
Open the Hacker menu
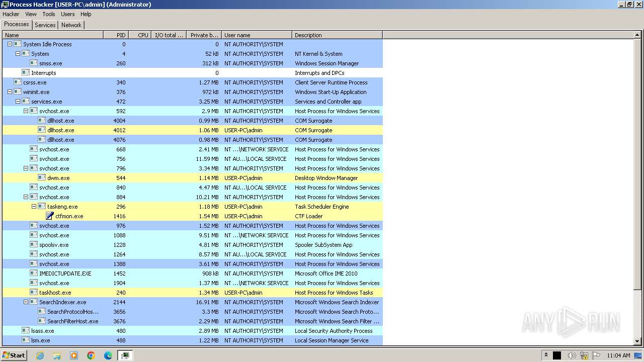11,14
